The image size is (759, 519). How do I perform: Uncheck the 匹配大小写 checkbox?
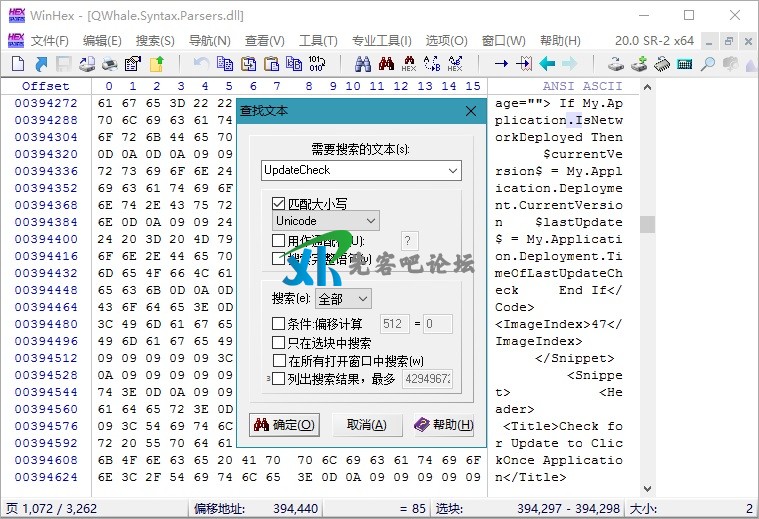coord(279,203)
